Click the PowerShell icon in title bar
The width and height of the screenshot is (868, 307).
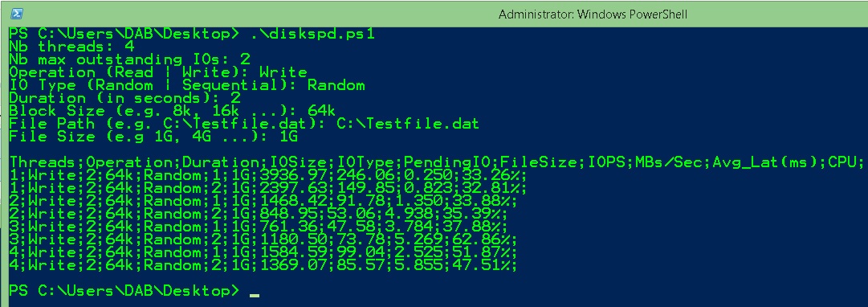click(x=17, y=14)
